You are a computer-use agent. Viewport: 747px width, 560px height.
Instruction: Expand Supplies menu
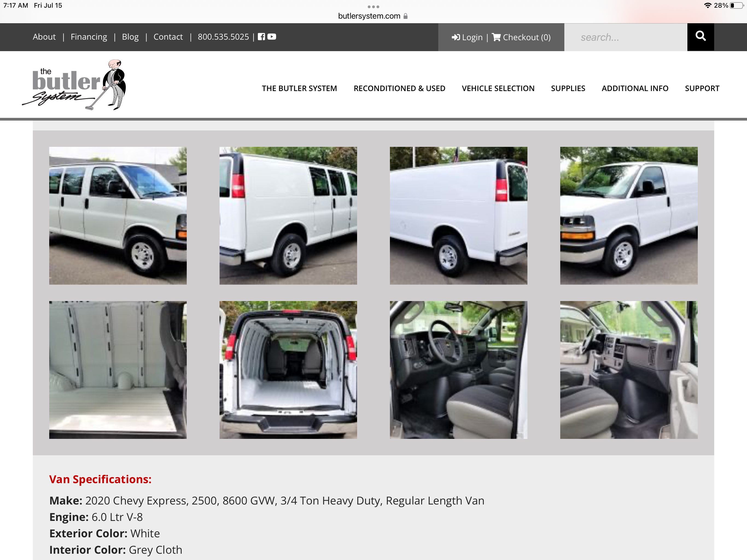[568, 88]
